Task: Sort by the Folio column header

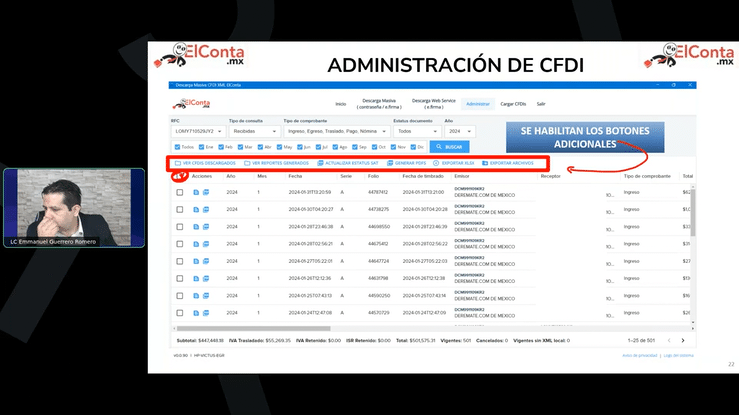Action: pyautogui.click(x=373, y=176)
